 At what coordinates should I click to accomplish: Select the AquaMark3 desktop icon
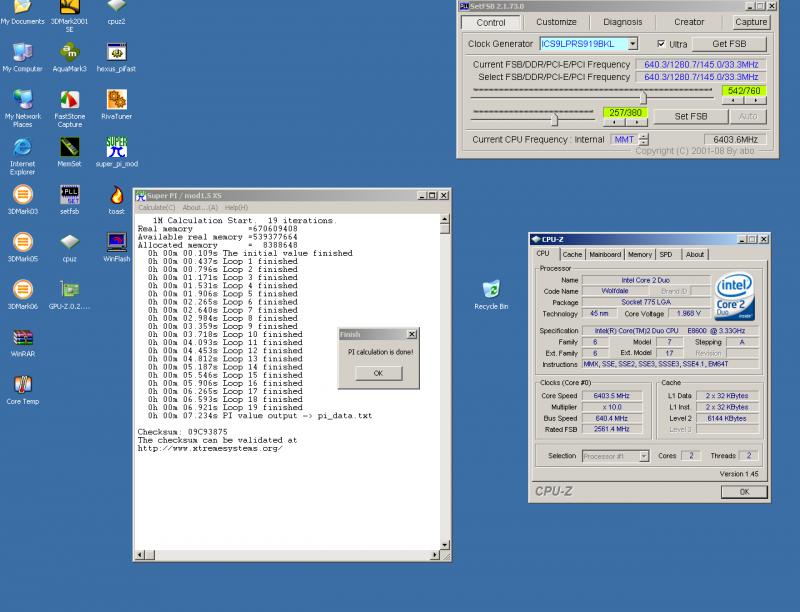tap(69, 57)
